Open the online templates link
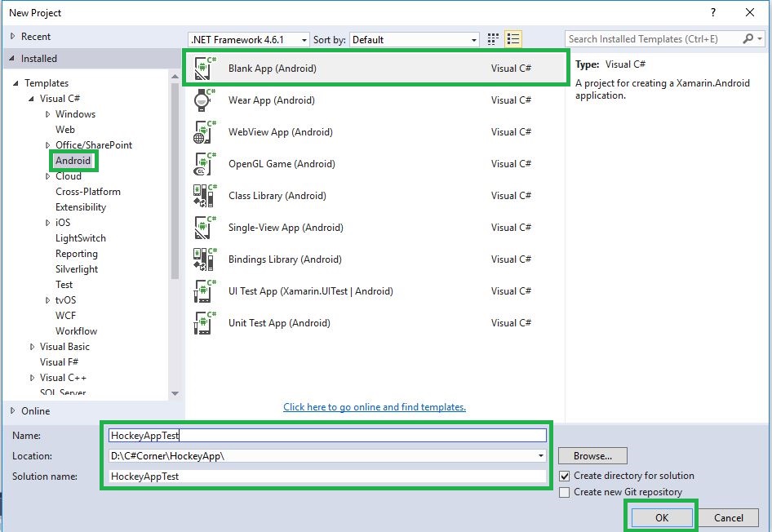 pos(375,407)
